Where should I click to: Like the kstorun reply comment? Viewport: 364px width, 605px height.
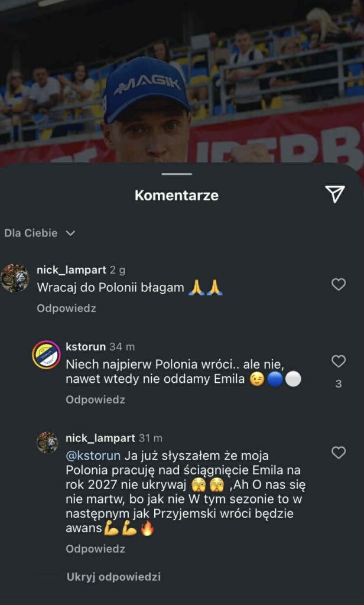[338, 361]
